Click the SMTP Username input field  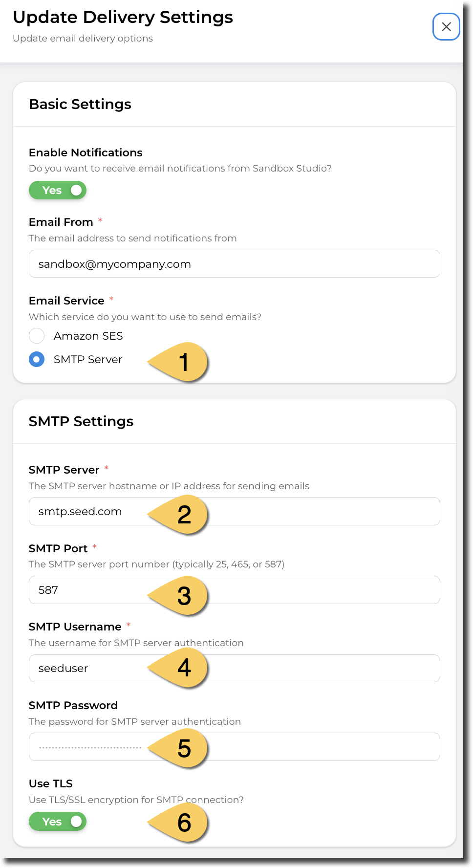235,668
